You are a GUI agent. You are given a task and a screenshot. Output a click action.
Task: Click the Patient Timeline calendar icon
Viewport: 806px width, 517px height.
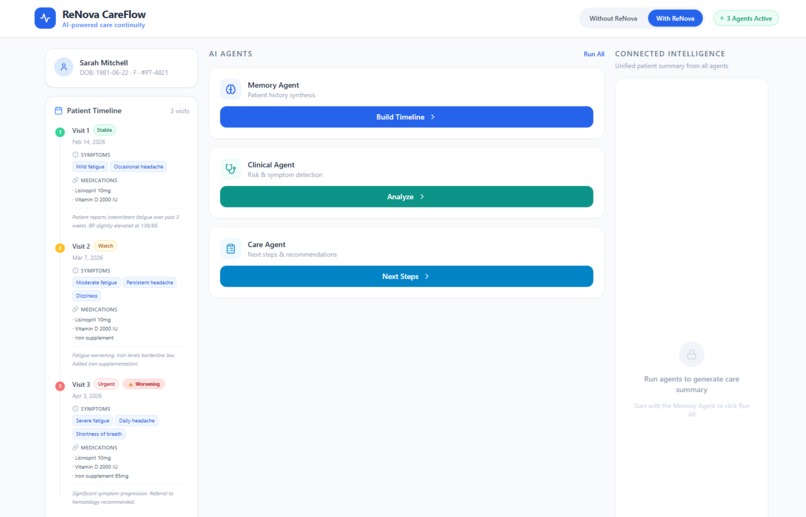coord(59,110)
